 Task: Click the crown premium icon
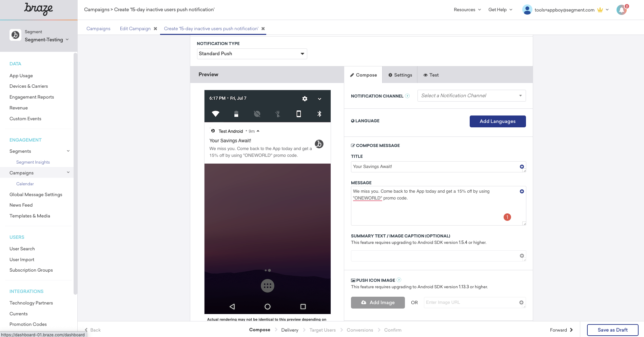point(600,9)
